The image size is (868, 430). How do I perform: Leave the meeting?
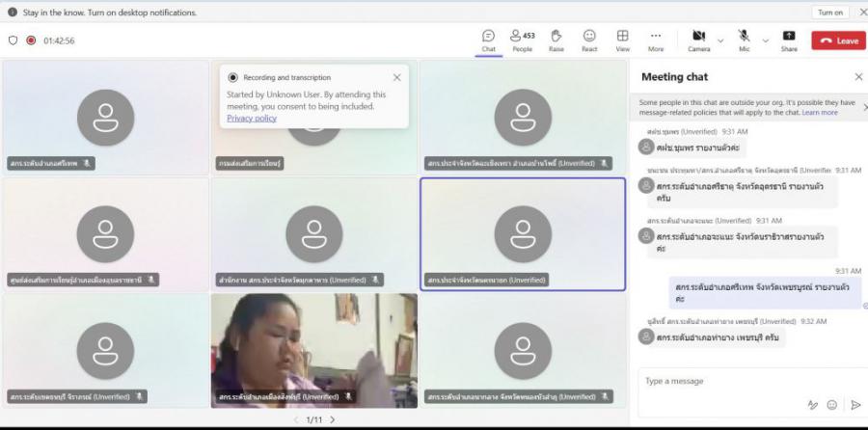(838, 40)
